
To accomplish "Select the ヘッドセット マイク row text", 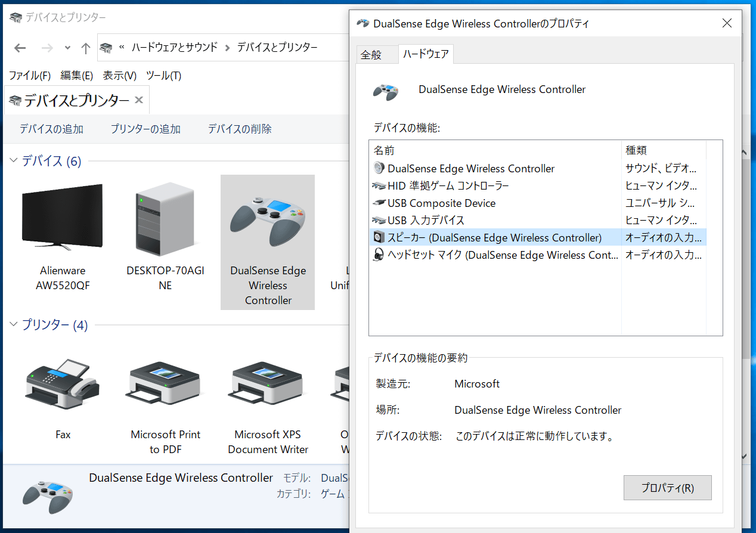I will pyautogui.click(x=503, y=255).
